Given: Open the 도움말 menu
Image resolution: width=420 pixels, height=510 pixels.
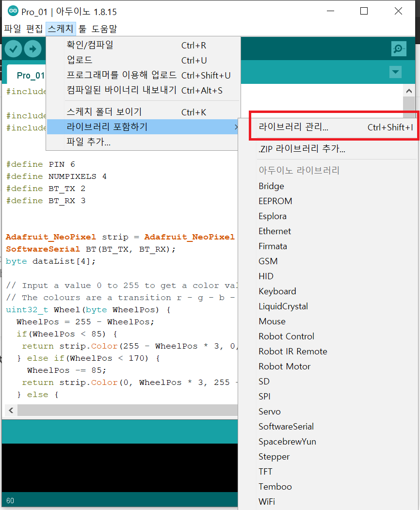Looking at the screenshot, I should coord(104,29).
